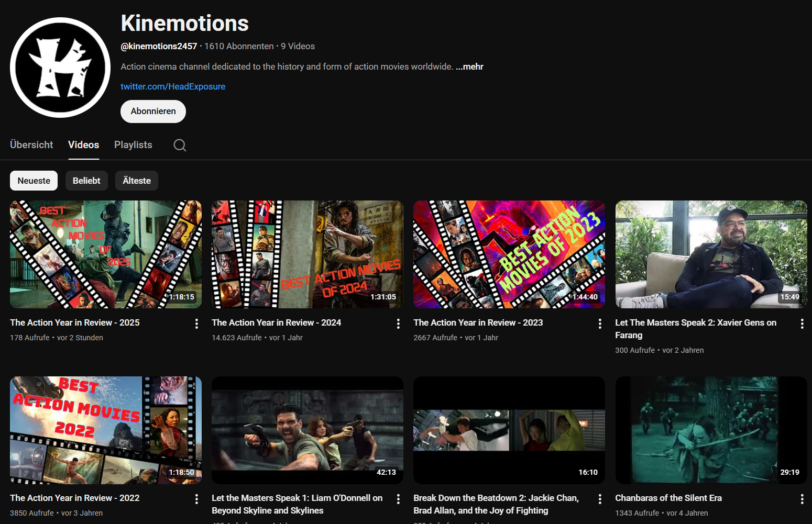Open options menu for Action Year in Review 2024
Viewport: 812px width, 524px height.
point(398,324)
